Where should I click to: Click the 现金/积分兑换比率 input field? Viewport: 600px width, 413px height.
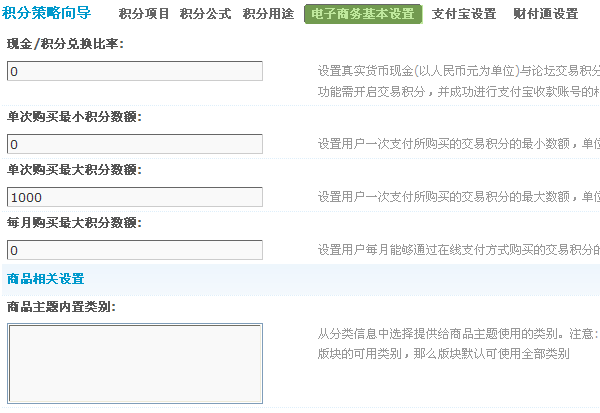135,71
